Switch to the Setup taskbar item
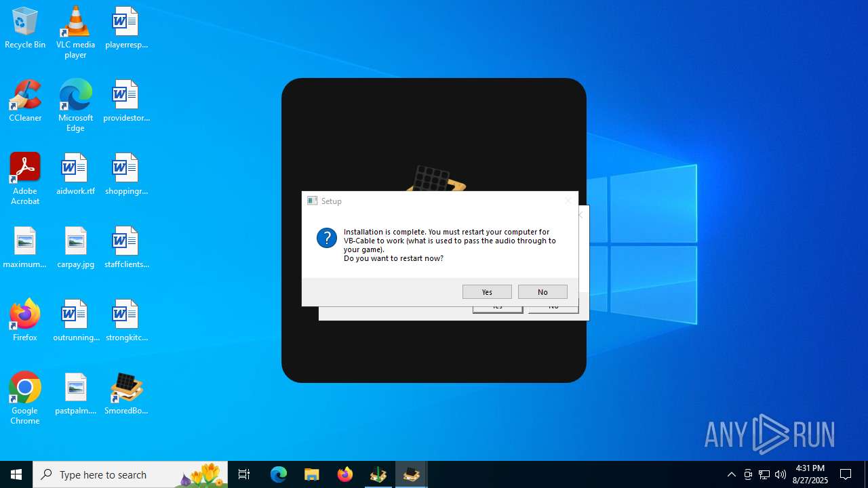Viewport: 868px width, 488px height. (x=412, y=474)
